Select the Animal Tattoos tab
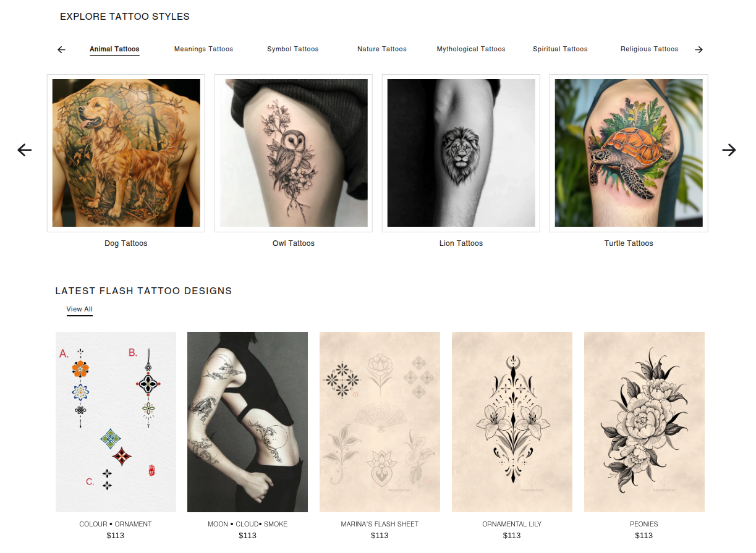Image resolution: width=756 pixels, height=553 pixels. pos(114,49)
